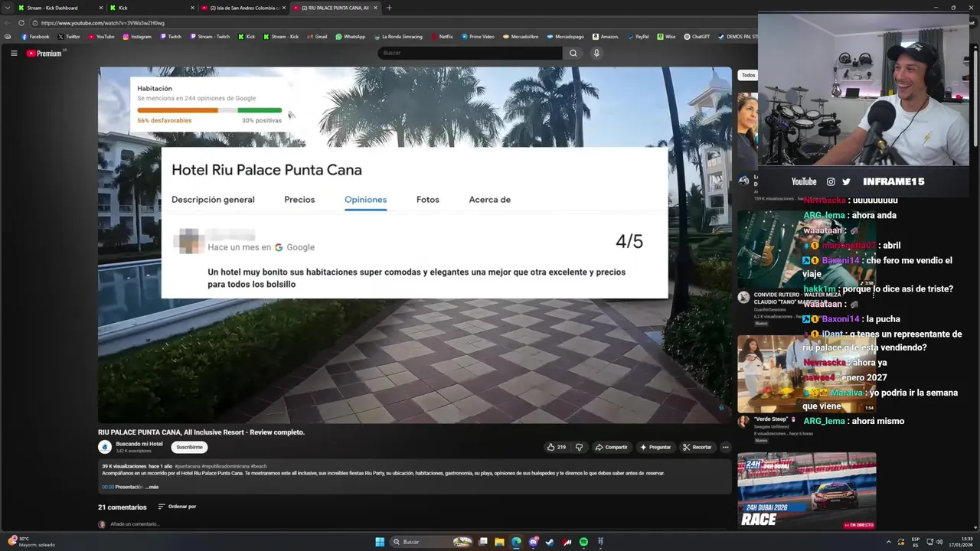
Task: Open the Prime Video bookmark
Action: 478,37
